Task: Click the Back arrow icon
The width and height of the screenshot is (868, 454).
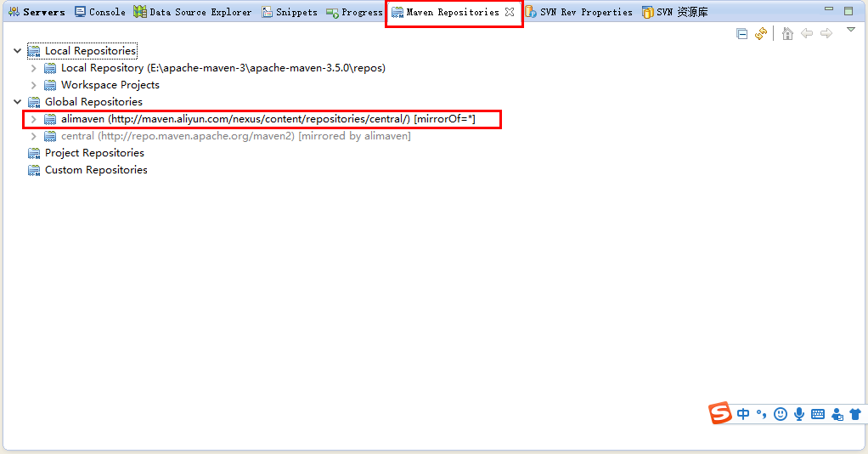Action: tap(807, 34)
